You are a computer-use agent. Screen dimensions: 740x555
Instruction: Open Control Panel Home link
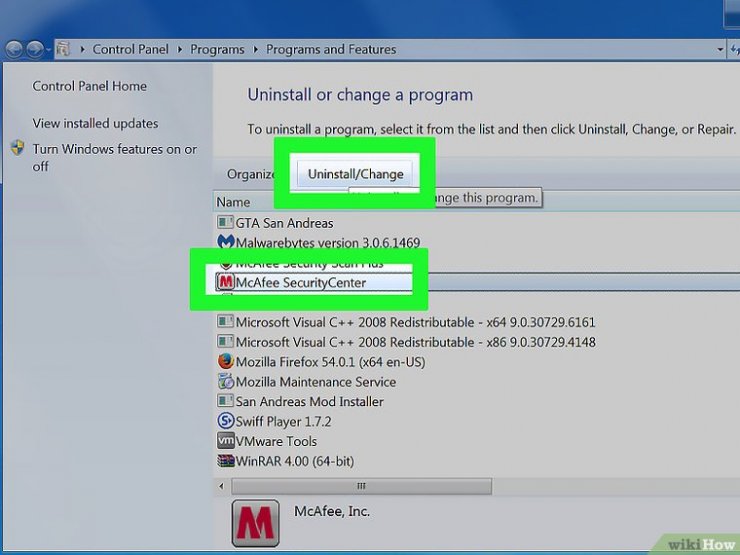pyautogui.click(x=89, y=86)
